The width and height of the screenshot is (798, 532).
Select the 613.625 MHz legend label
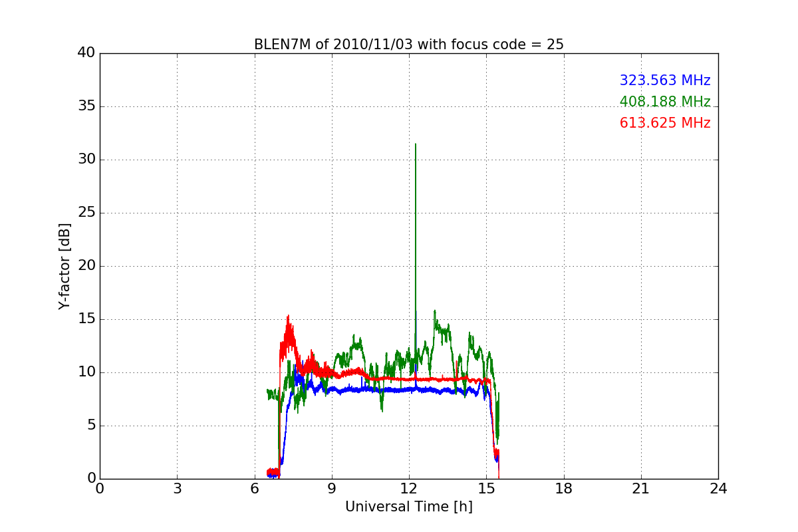(665, 123)
